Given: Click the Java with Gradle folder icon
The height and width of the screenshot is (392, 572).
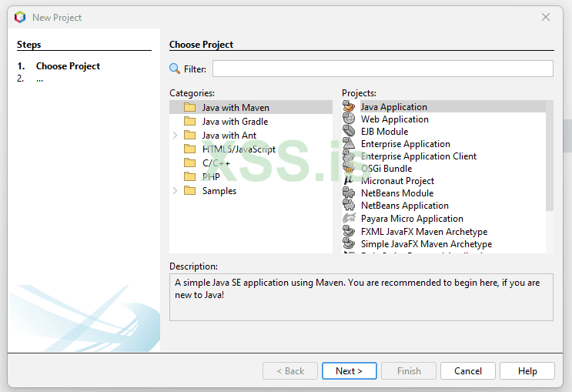Looking at the screenshot, I should tap(189, 121).
